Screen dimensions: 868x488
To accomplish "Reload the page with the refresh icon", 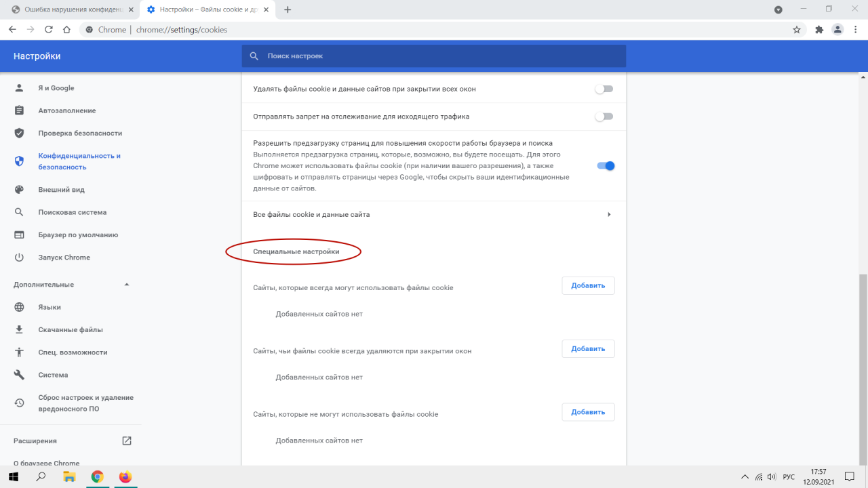I will tap(49, 30).
